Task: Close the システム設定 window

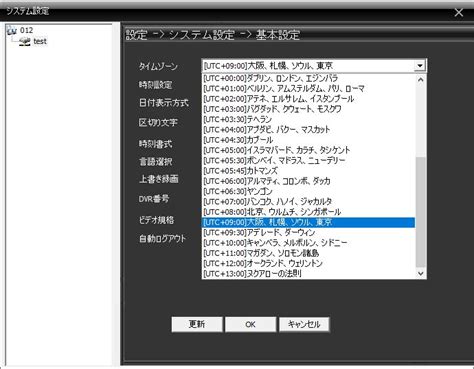Action: pos(459,12)
